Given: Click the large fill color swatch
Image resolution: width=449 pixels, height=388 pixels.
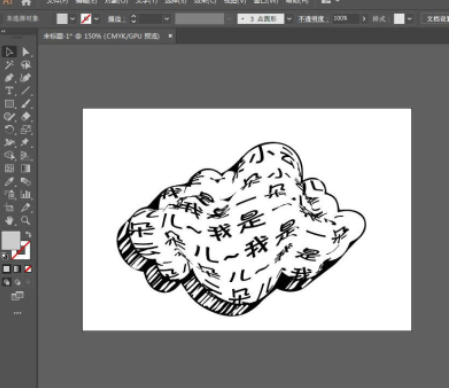Looking at the screenshot, I should coord(11,240).
